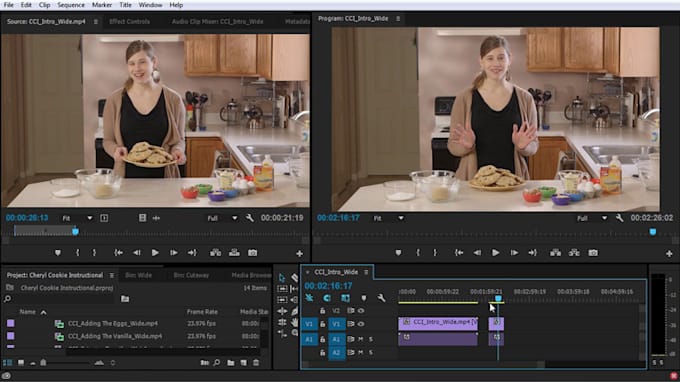Open Program monitor wrench settings
This screenshot has height=382, width=680.
coord(619,218)
